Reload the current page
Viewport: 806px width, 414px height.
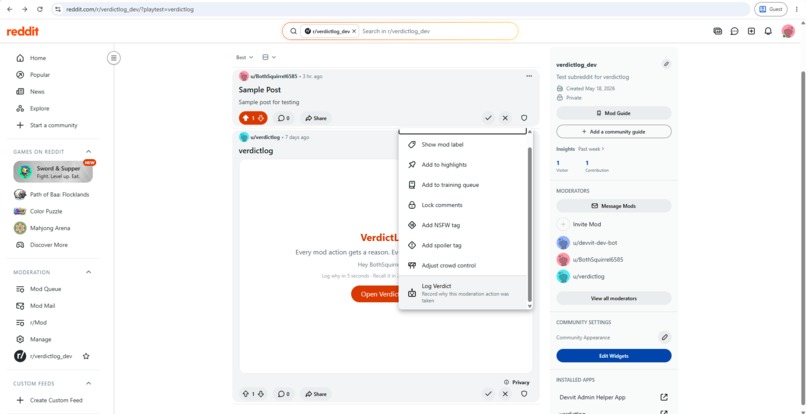point(40,9)
